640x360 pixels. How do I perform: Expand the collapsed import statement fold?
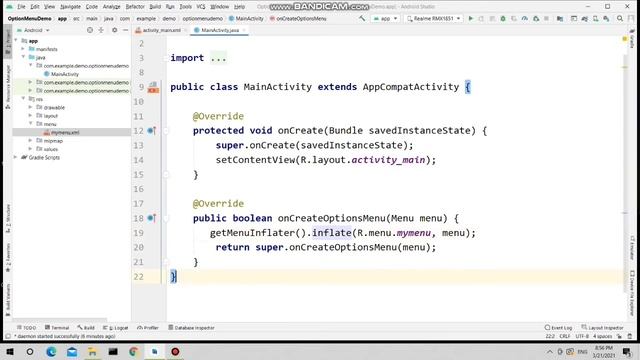(218, 58)
